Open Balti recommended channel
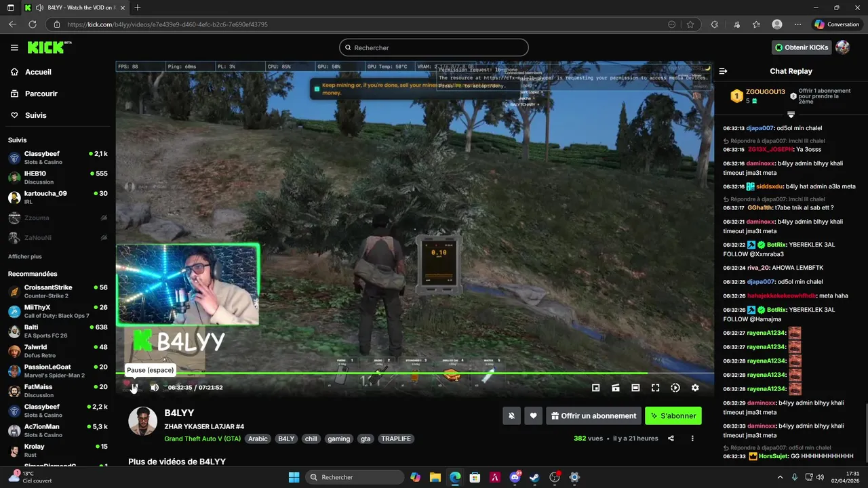The image size is (868, 488). click(58, 331)
